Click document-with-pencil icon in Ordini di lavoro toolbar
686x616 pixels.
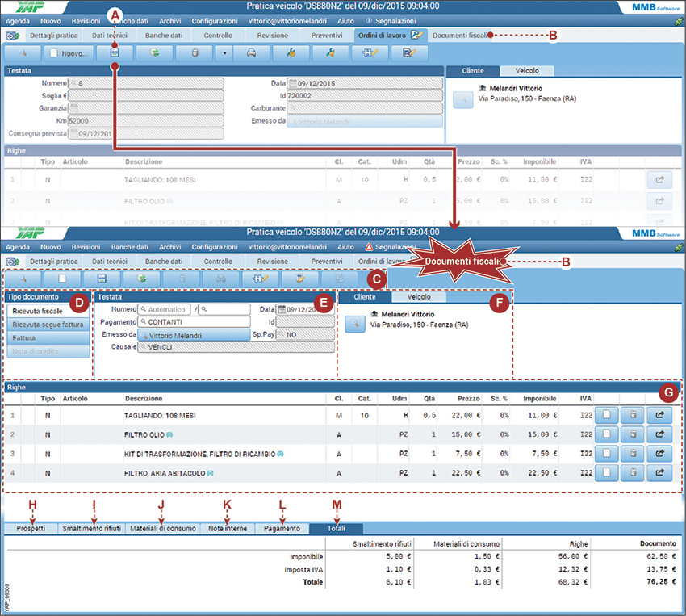pyautogui.click(x=409, y=53)
